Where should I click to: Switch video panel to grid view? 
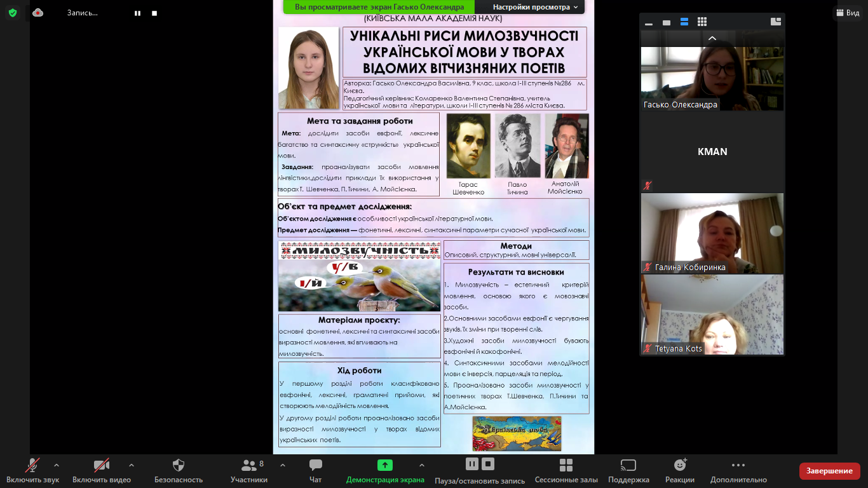point(702,22)
